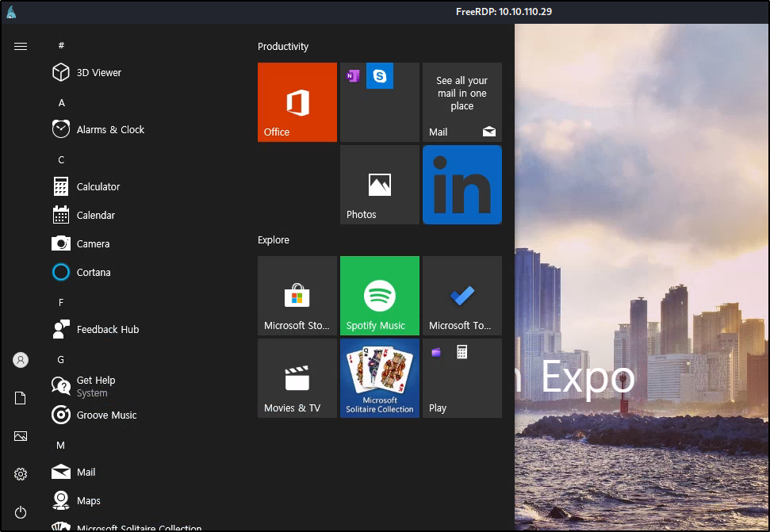
Task: Click the user account avatar
Action: 21,360
